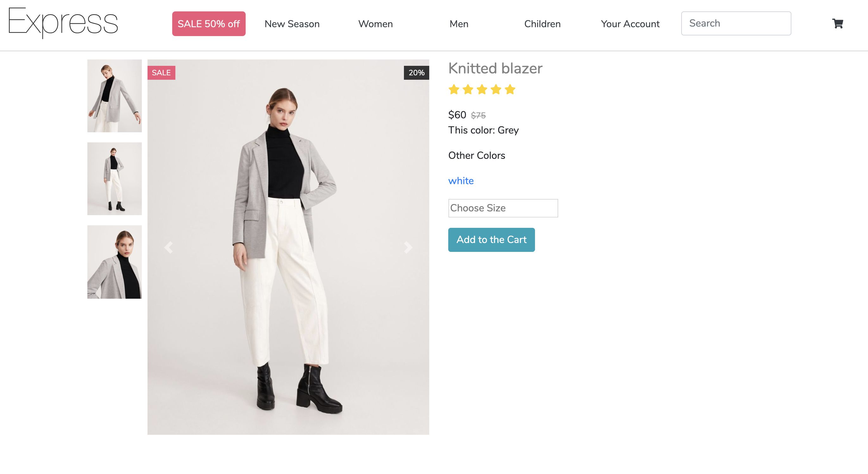Click the fifth rating star

point(510,90)
